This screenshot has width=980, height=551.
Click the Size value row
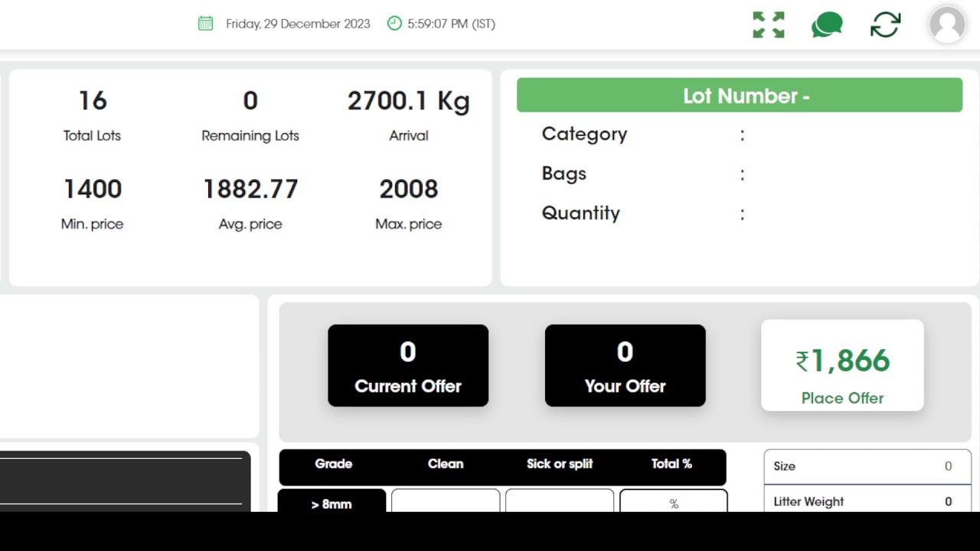867,466
